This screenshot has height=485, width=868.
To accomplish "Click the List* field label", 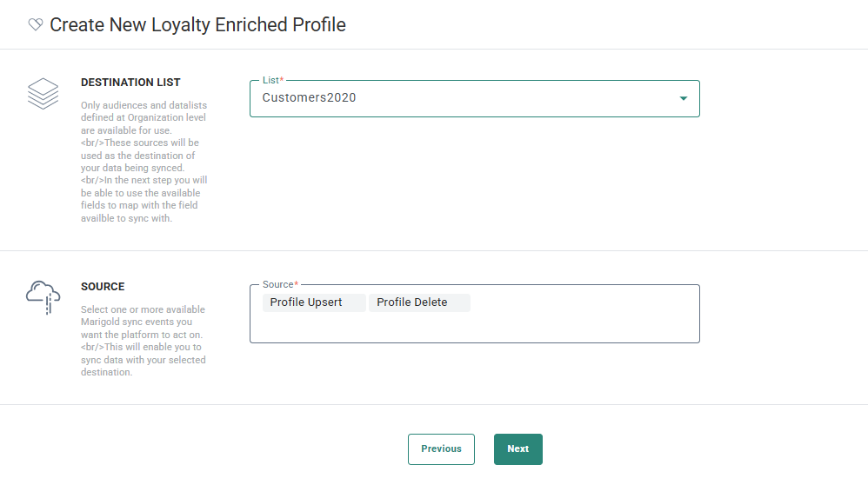I will [273, 80].
